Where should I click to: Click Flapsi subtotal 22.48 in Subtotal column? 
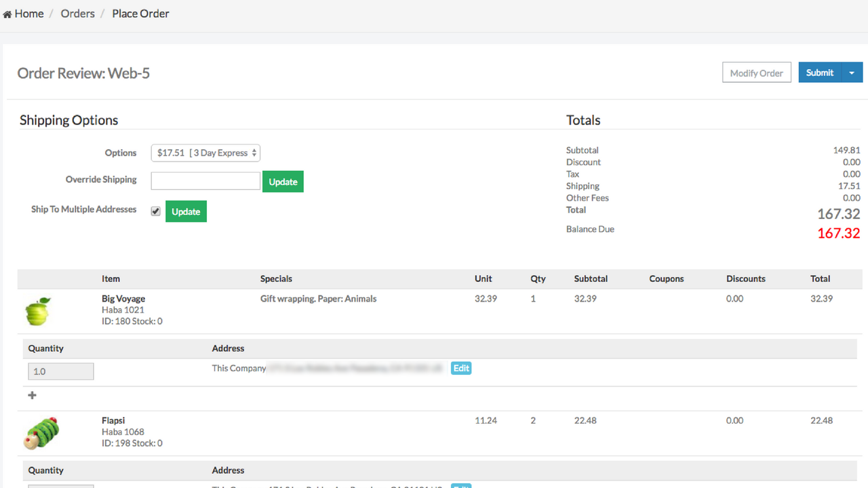click(585, 420)
